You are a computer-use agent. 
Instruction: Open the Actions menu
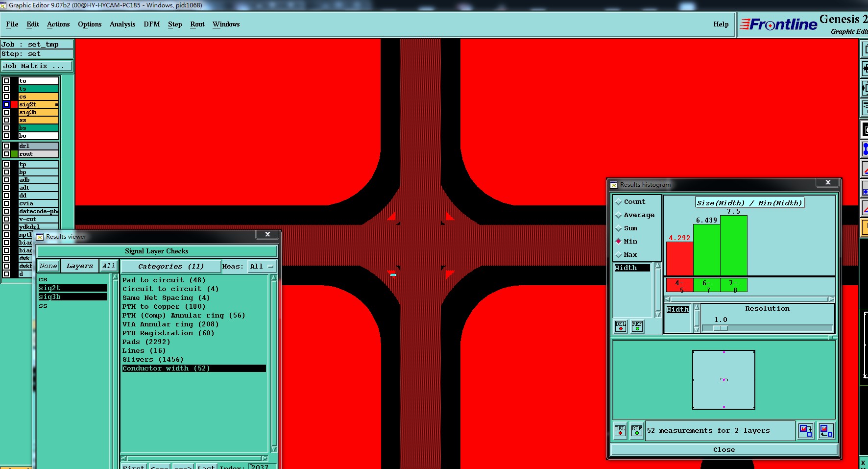pos(58,24)
